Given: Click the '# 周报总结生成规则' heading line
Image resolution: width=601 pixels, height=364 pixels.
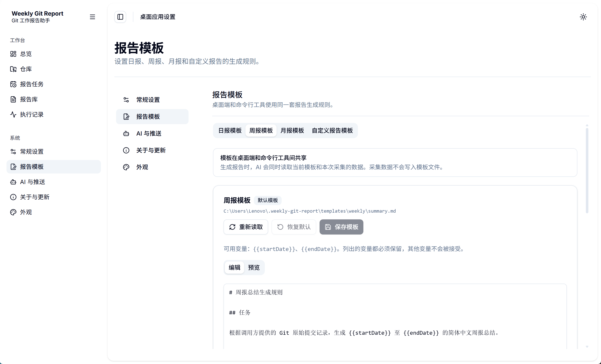Looking at the screenshot, I should pyautogui.click(x=256, y=292).
